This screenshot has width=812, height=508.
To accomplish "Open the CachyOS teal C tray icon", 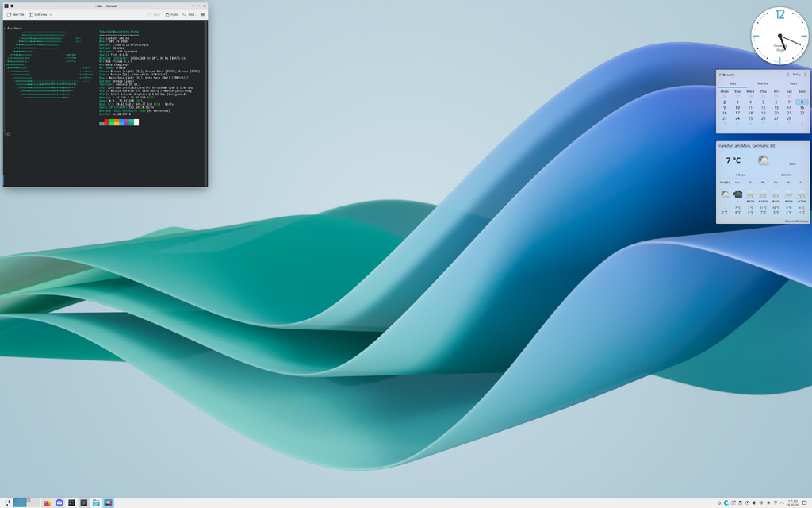I will (x=726, y=502).
